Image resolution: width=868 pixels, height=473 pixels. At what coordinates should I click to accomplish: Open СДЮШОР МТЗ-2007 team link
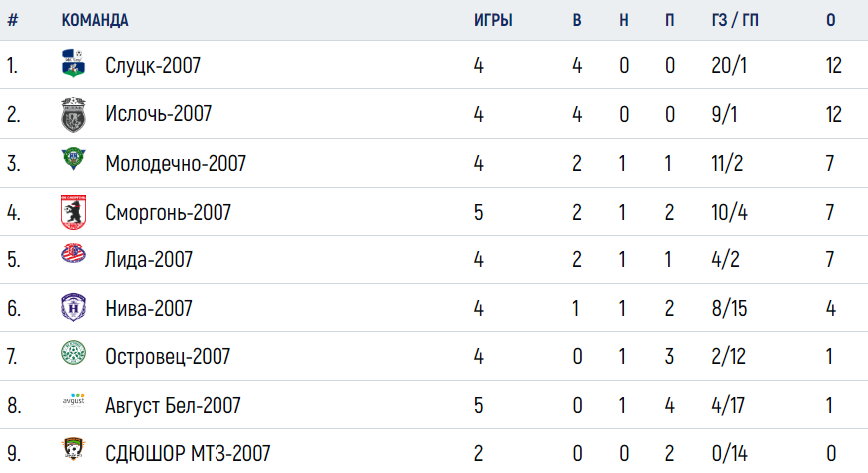pos(188,454)
